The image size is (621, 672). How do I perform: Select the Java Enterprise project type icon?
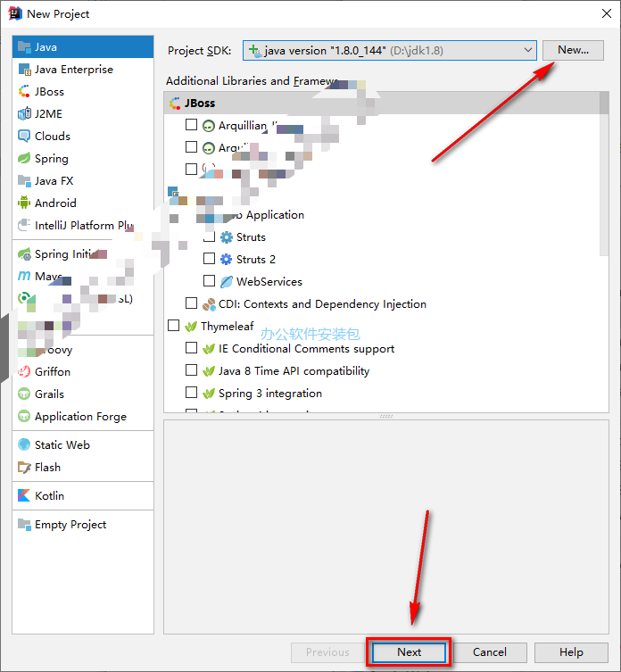coord(25,70)
